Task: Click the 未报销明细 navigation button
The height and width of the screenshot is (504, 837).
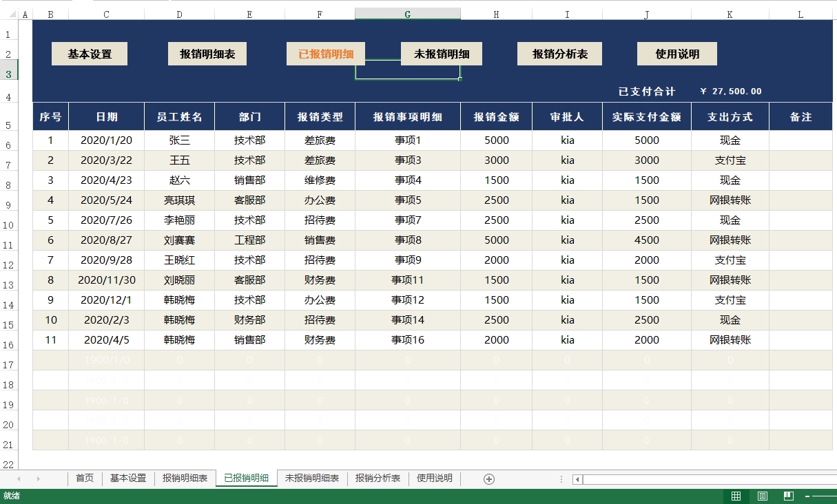Action: tap(442, 54)
